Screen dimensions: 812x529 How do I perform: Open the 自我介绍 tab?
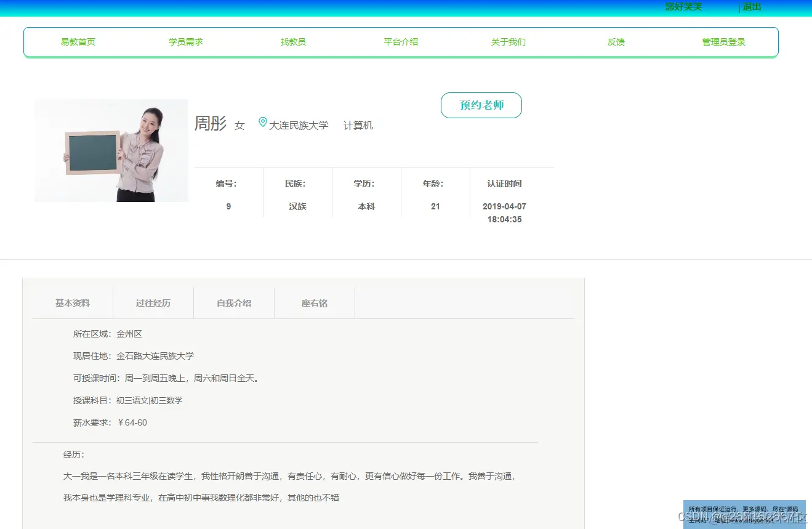pyautogui.click(x=233, y=302)
